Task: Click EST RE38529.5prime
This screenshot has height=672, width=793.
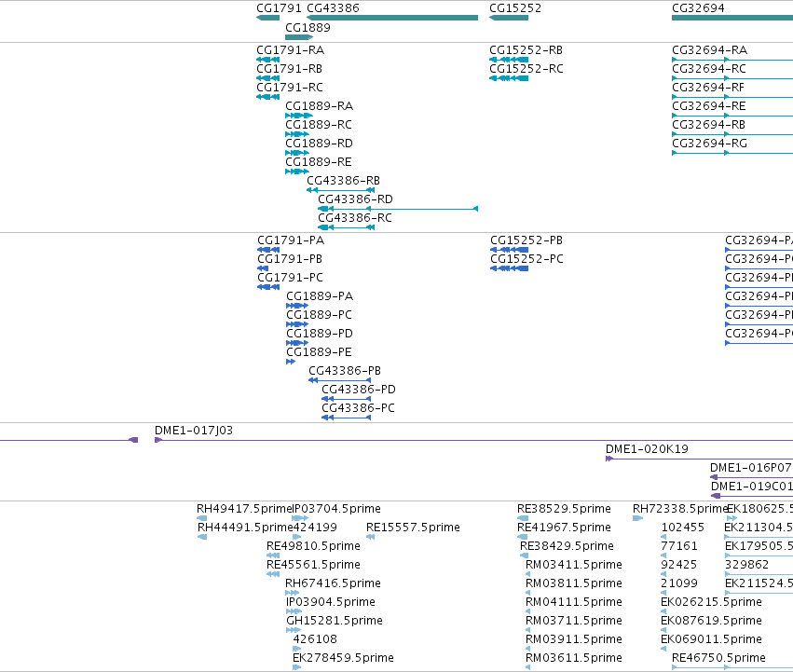Action: click(x=564, y=509)
